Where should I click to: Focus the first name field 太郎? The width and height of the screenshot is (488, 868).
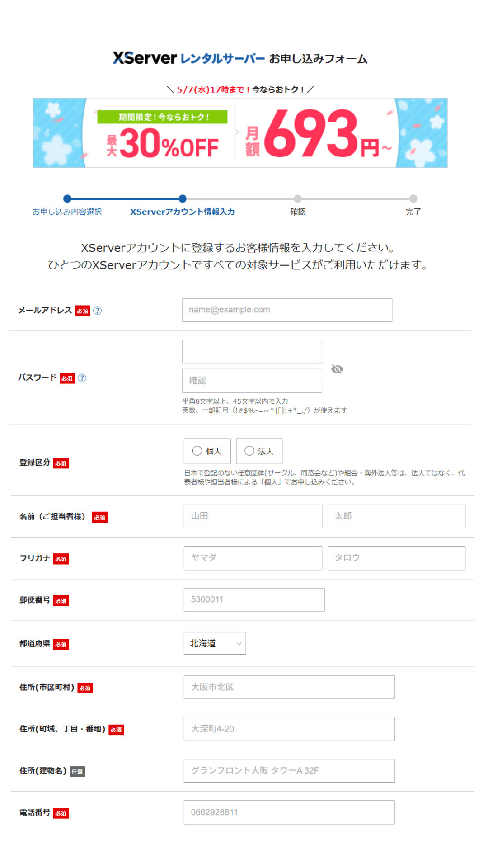(396, 516)
